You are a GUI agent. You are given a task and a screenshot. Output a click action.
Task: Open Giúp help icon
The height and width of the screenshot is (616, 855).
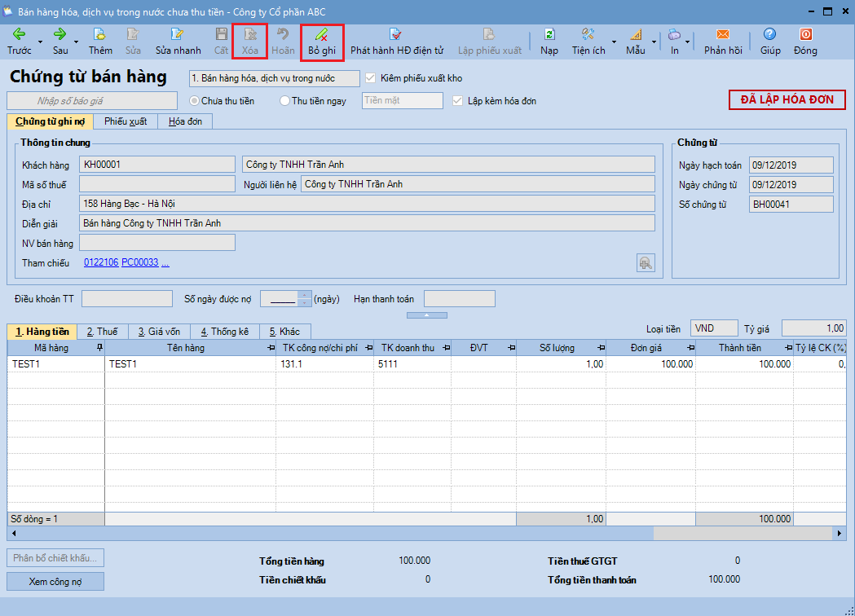tap(769, 35)
